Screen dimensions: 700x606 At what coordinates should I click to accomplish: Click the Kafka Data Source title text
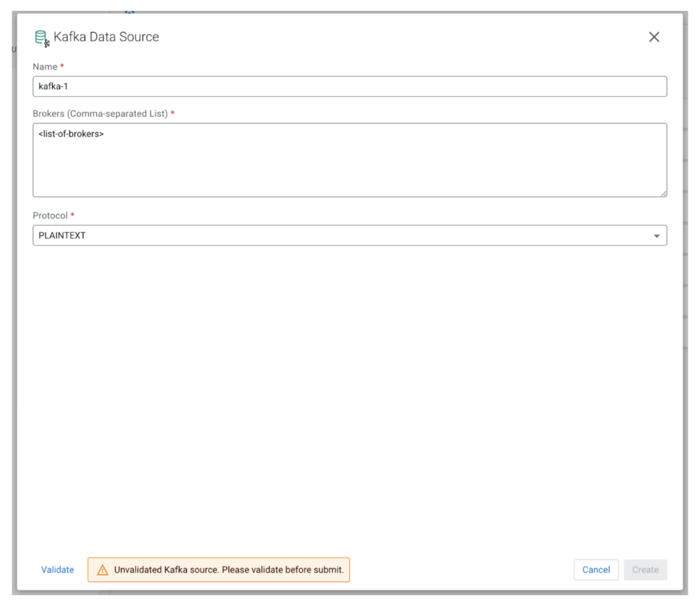click(106, 37)
